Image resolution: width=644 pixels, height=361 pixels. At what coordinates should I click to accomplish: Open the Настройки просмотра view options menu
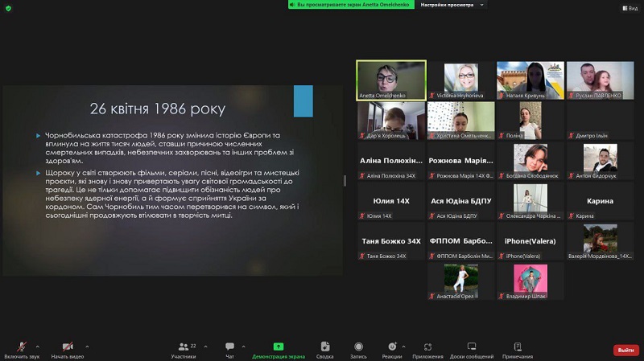[x=452, y=5]
